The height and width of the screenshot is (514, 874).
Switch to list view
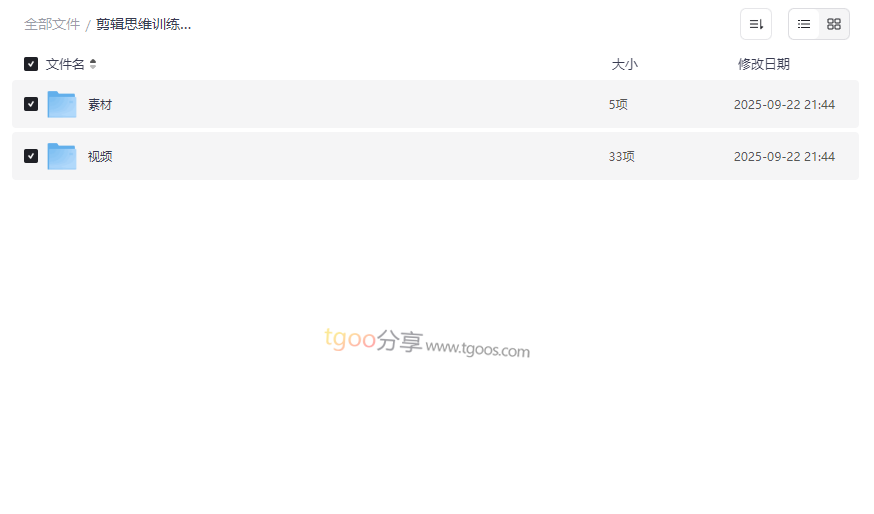click(x=804, y=24)
